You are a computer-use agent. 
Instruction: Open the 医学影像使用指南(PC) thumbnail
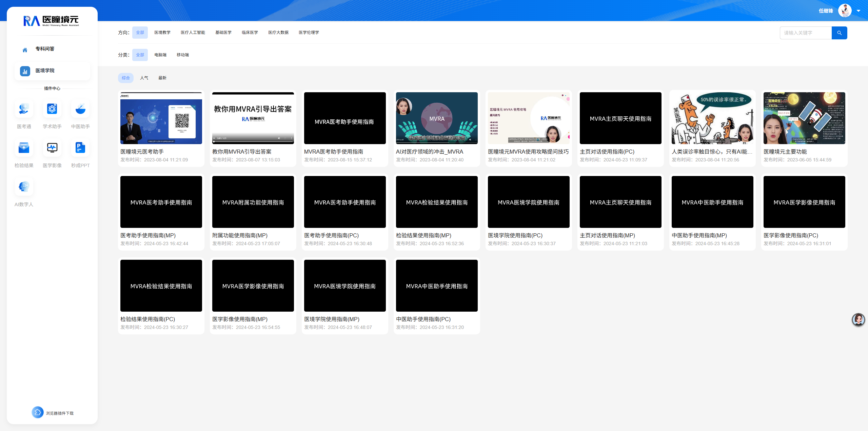point(804,202)
